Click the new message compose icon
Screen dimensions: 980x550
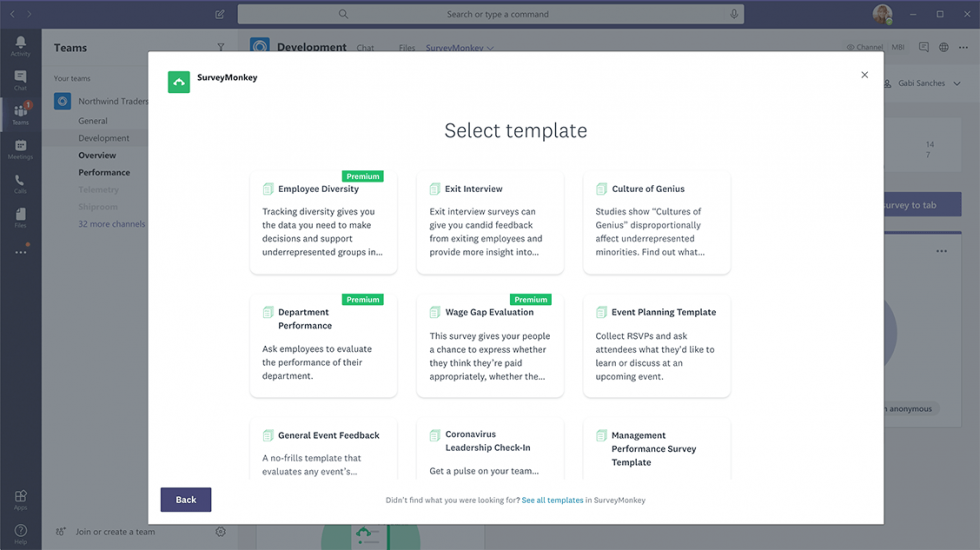[220, 14]
